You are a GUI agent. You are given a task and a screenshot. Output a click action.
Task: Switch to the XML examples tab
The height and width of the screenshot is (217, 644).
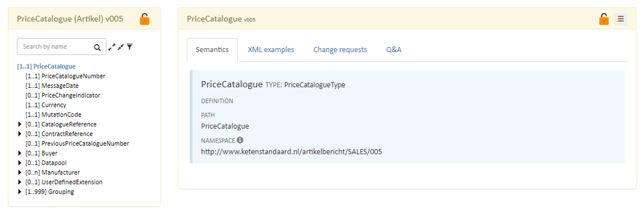tap(271, 50)
